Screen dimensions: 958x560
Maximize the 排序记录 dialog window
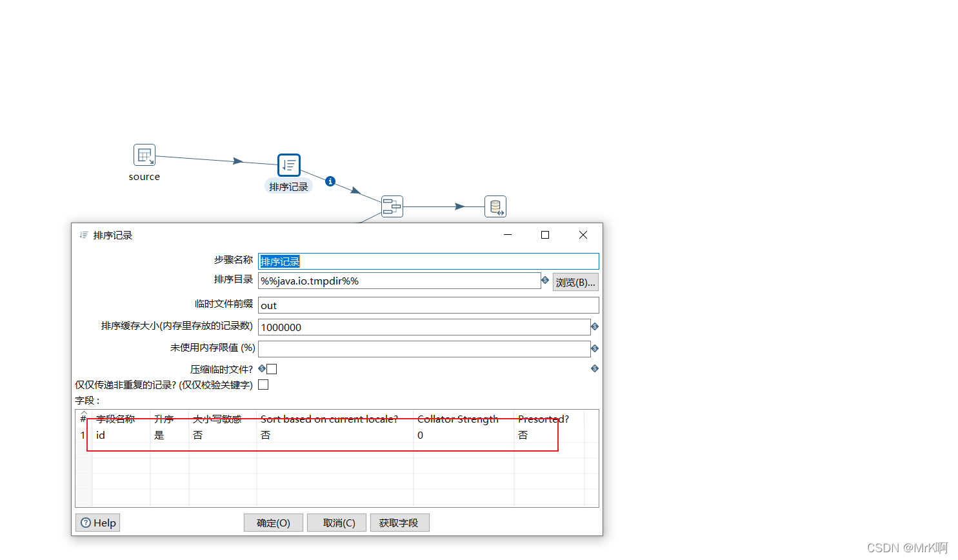545,235
